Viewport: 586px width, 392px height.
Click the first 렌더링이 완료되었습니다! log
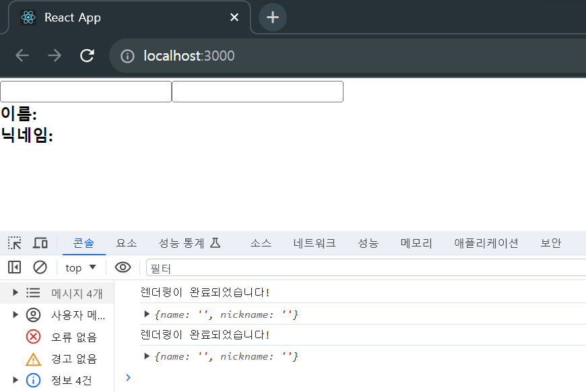(205, 292)
